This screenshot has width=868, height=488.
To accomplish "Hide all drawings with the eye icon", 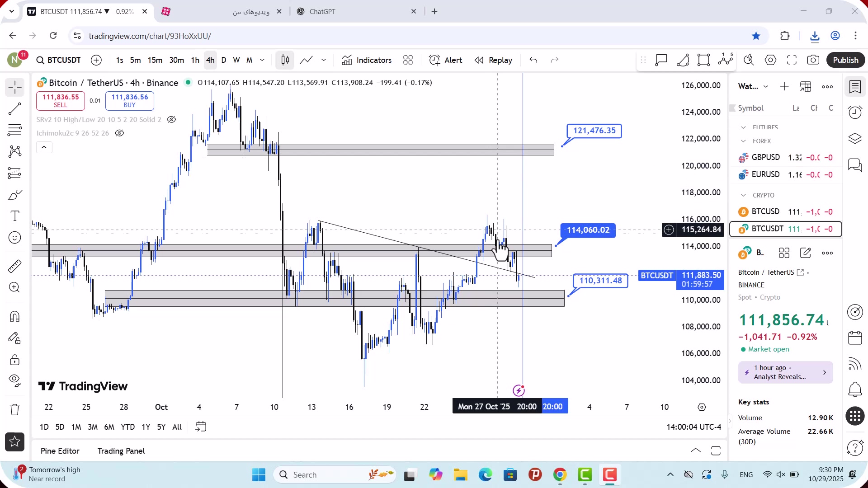I will (14, 381).
